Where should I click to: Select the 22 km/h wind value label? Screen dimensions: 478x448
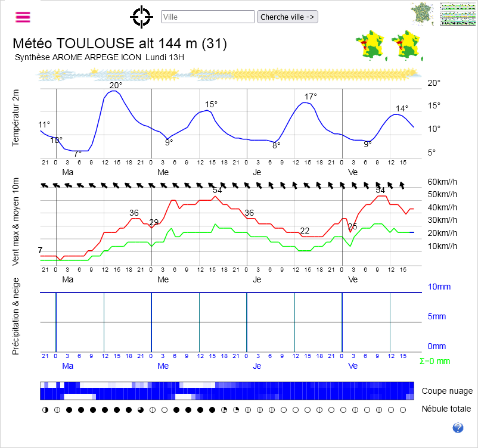(x=305, y=231)
